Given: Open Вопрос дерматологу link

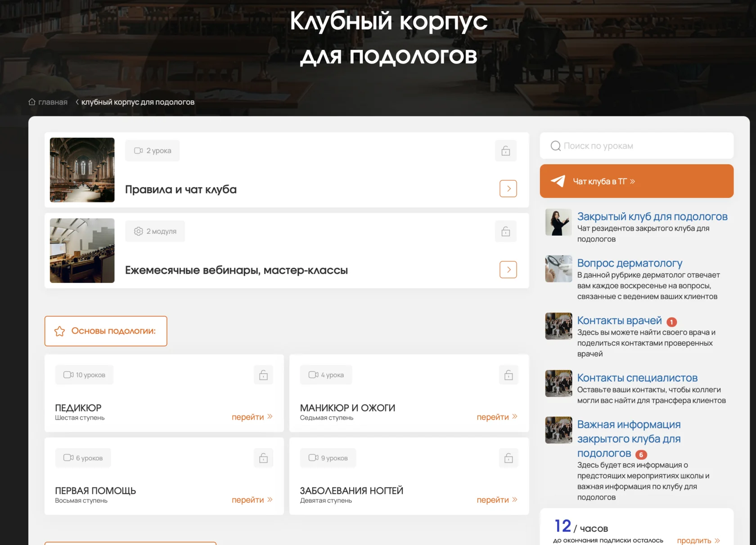Looking at the screenshot, I should (630, 263).
